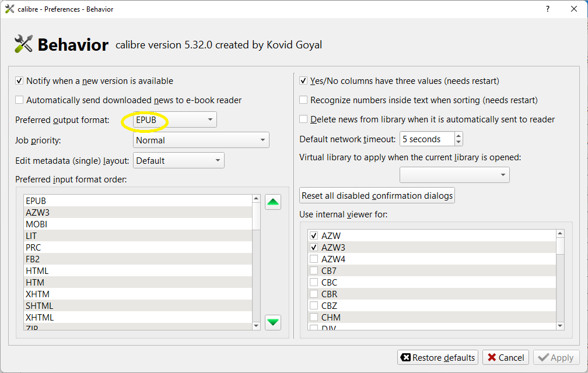Open the Preferred output format dropdown

tap(175, 120)
